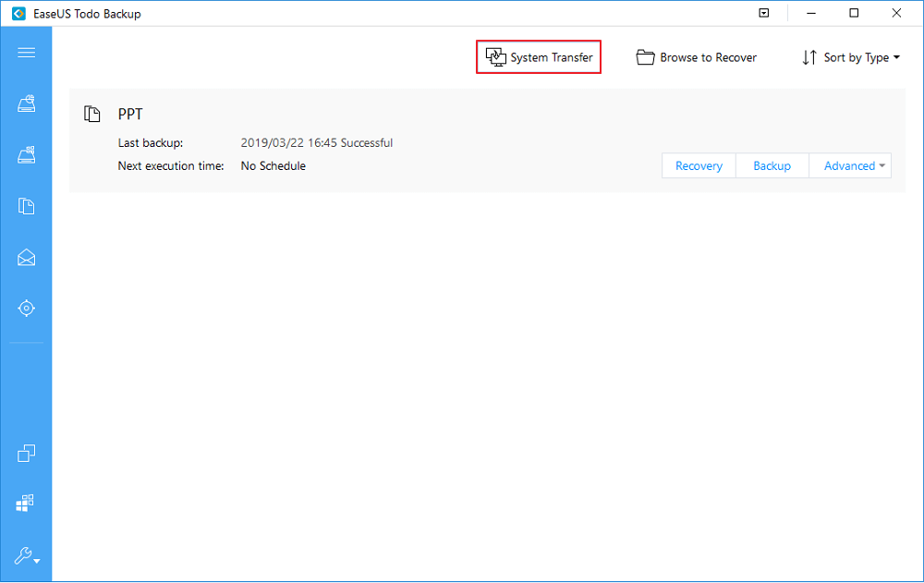Toggle the hamburger menu to collapse sidebar
This screenshot has width=924, height=583.
26,52
